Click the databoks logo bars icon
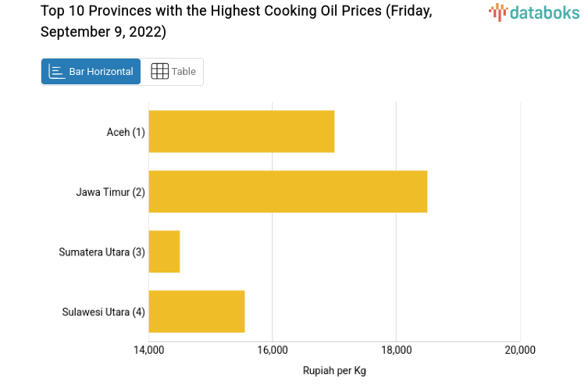588x389 pixels. tap(497, 12)
